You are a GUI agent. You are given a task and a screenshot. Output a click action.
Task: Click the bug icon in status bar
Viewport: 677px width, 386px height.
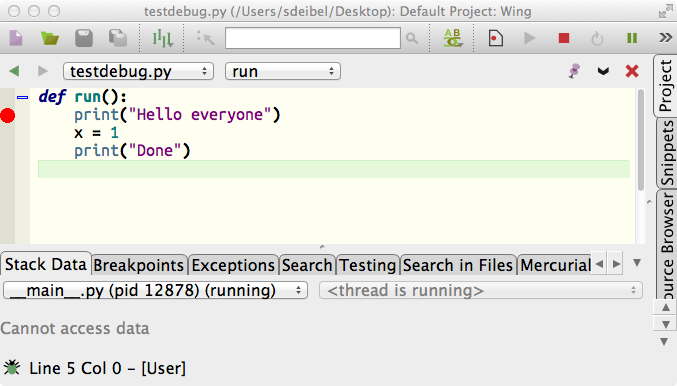12,368
